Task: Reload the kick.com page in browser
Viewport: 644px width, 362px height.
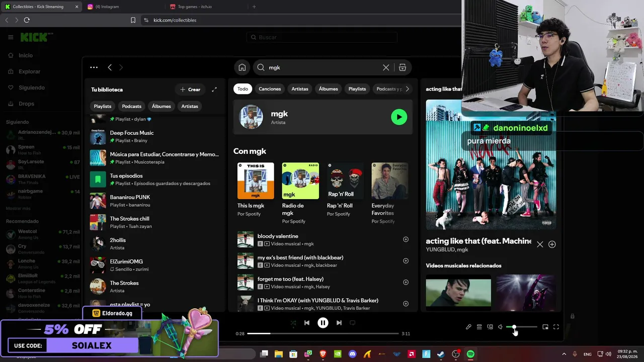Action: (x=27, y=20)
